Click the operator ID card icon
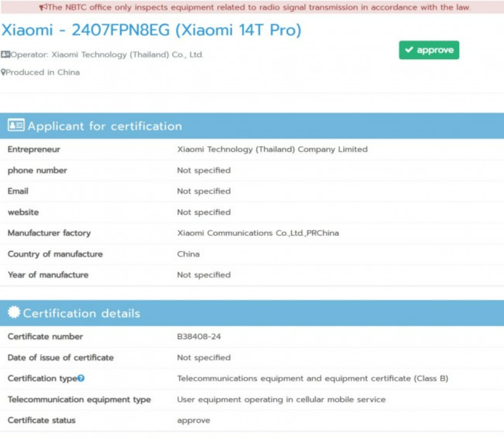This screenshot has height=438, width=504. (6, 54)
